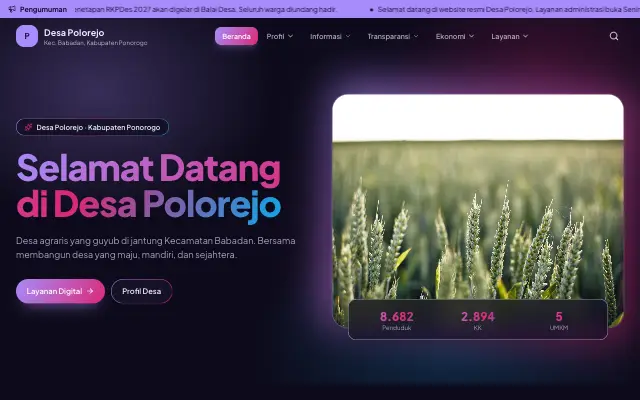The height and width of the screenshot is (400, 640).
Task: Expand the chevron next to Layanan
Action: [x=525, y=36]
